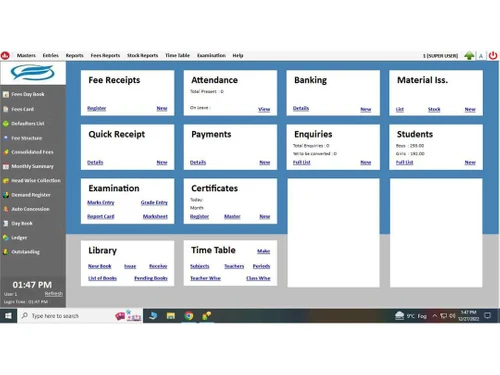Open the Masters menu
This screenshot has width=500, height=375.
[26, 56]
